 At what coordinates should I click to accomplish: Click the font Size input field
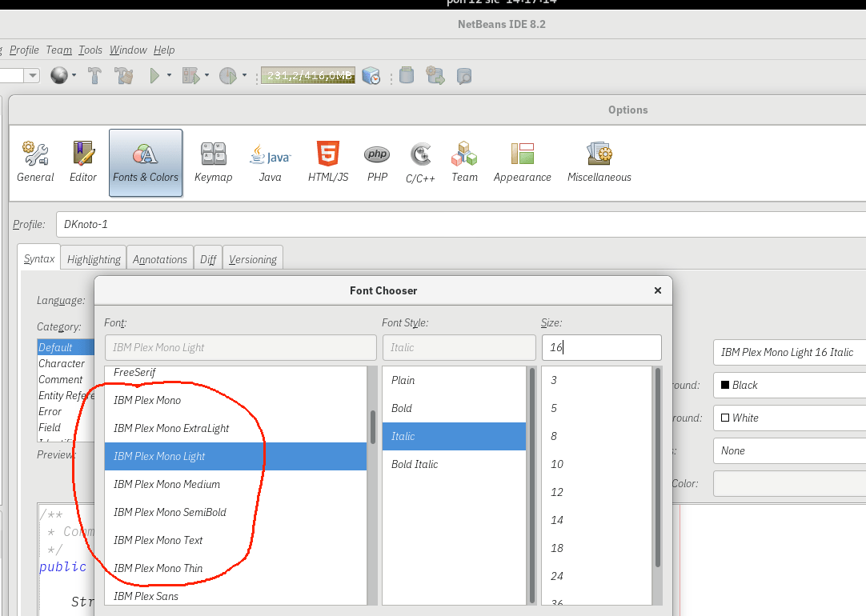(x=601, y=347)
